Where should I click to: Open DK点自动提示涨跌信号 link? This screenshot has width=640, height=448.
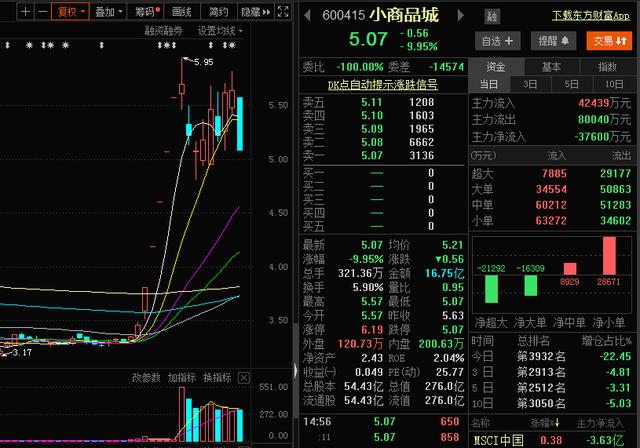[383, 85]
